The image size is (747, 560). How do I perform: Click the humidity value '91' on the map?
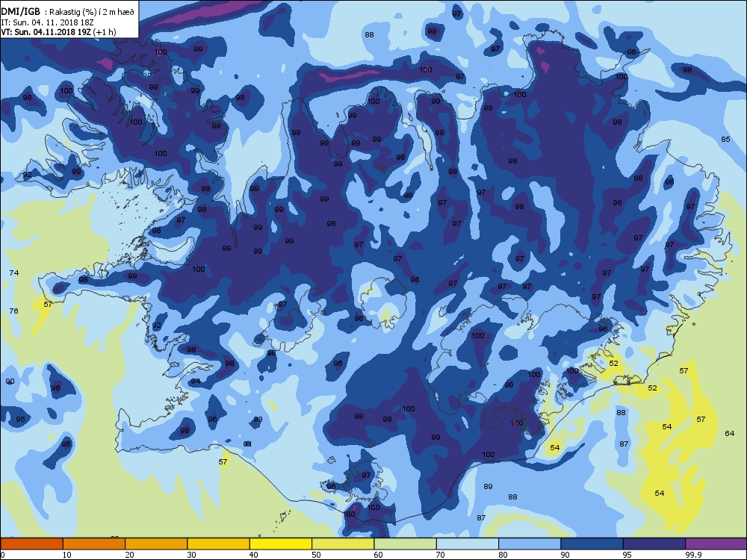(x=247, y=444)
